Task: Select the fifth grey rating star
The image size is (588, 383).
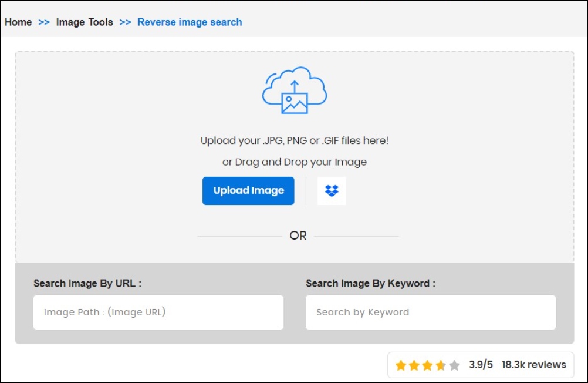Action: [x=454, y=365]
